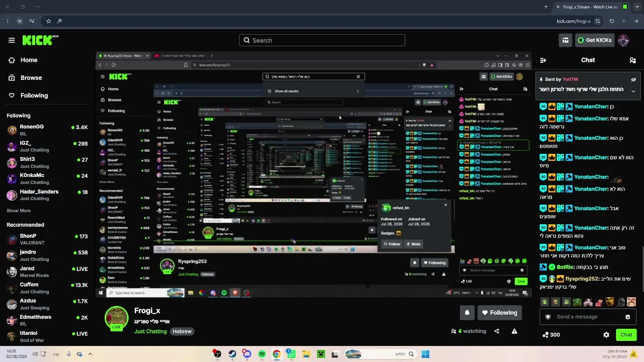Open Browse in the sidebar
This screenshot has height=362, width=644.
(x=25, y=78)
